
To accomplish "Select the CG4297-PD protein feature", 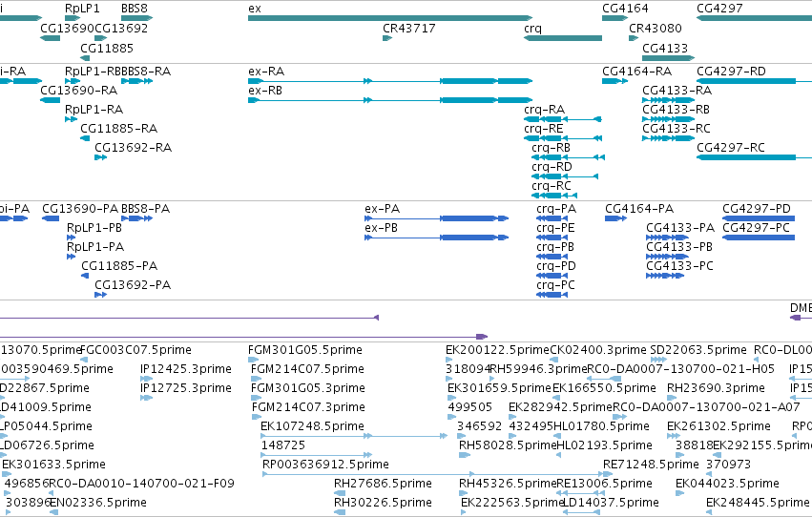I will (x=759, y=218).
